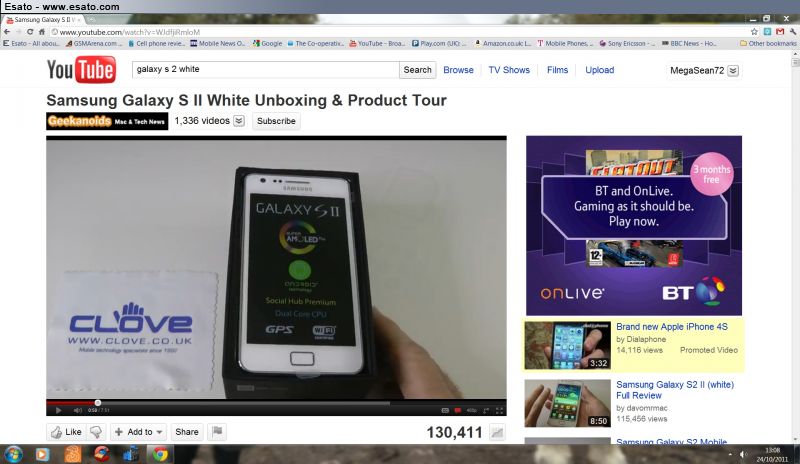Click the Search button
The image size is (800, 464).
pos(417,70)
